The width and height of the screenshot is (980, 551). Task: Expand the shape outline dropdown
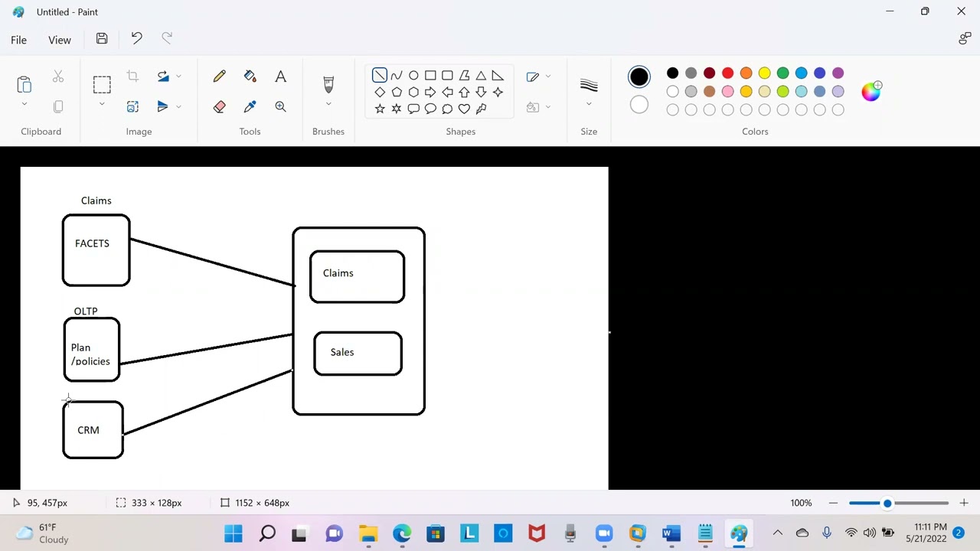point(547,77)
